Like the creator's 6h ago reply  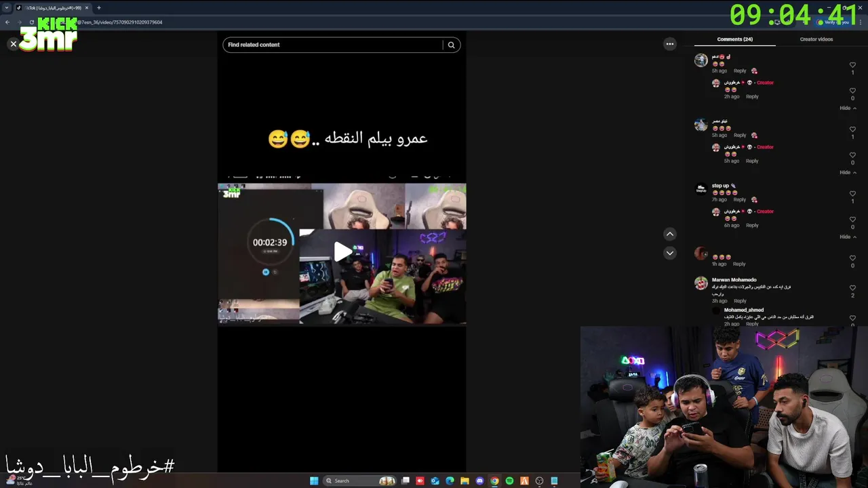pos(852,220)
